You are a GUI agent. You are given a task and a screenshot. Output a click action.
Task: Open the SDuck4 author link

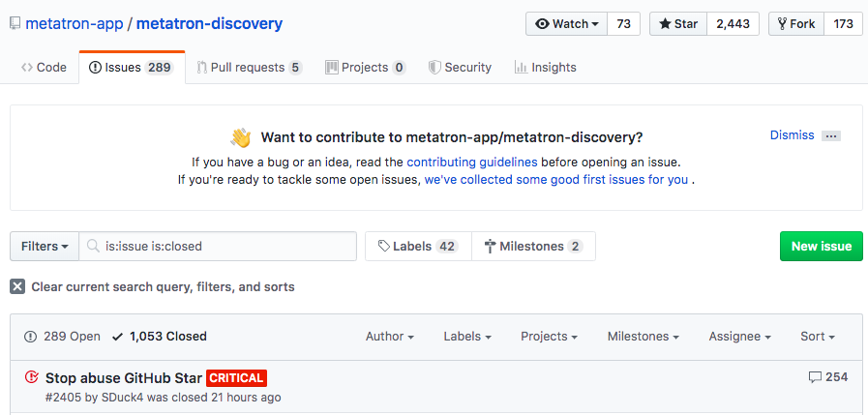[121, 398]
